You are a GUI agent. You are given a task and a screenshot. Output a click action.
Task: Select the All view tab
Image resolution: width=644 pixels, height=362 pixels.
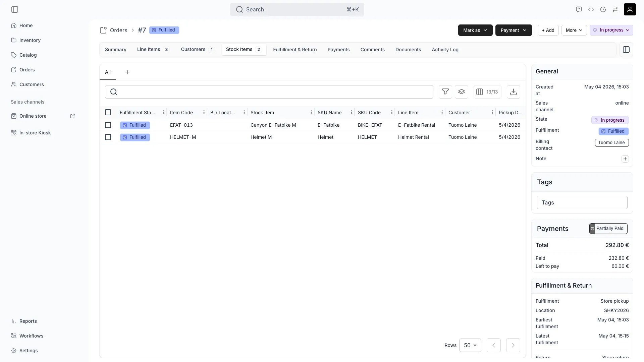[108, 72]
